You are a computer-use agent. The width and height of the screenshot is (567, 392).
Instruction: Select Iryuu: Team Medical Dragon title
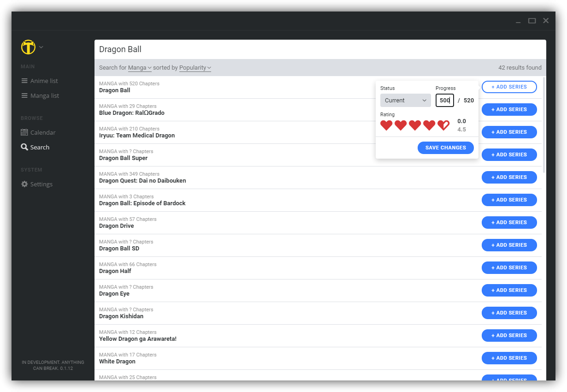pos(137,136)
